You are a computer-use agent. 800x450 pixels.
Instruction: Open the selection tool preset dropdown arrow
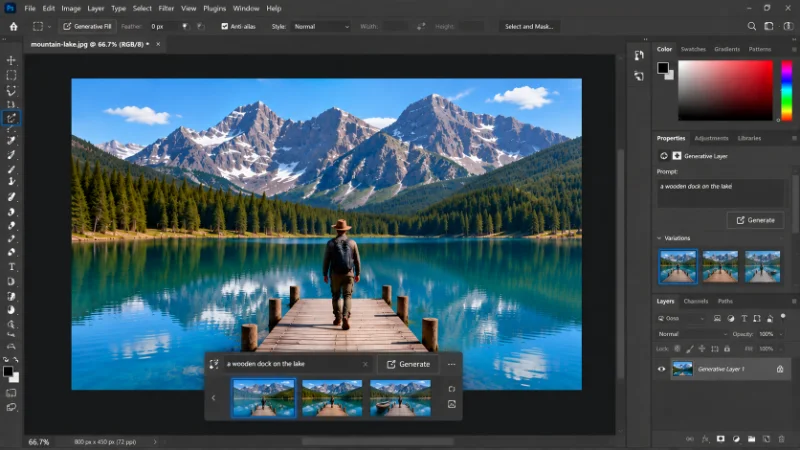click(x=49, y=27)
